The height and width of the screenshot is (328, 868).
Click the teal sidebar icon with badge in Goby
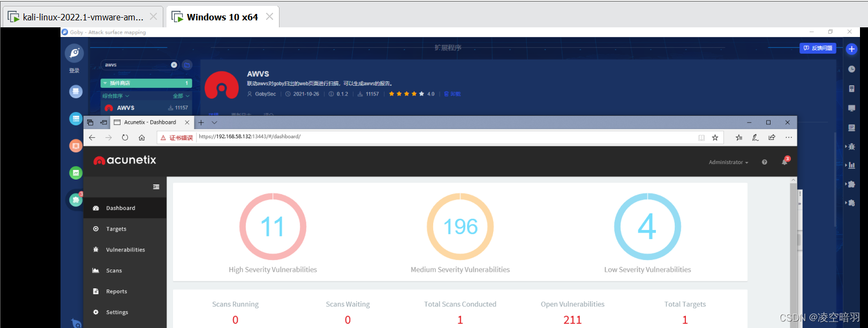click(76, 200)
